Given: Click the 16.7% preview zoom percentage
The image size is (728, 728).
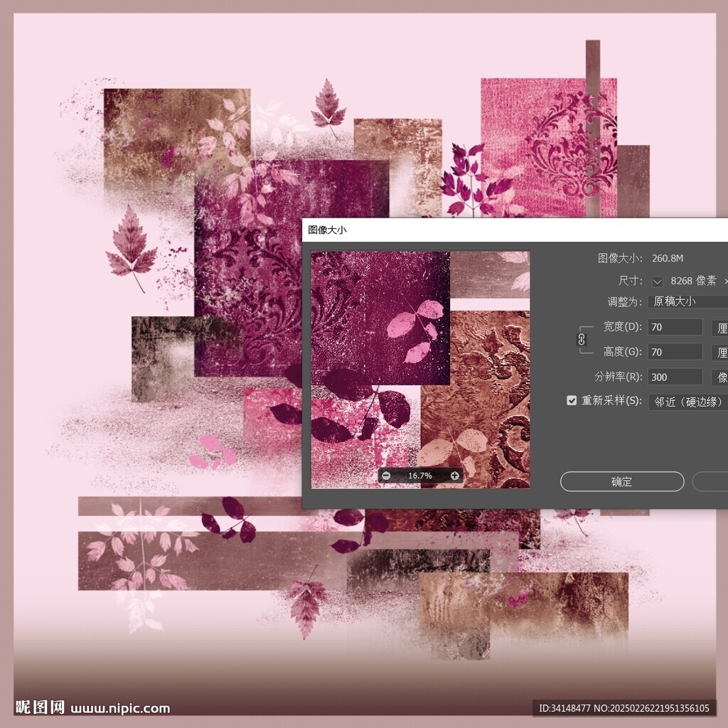Looking at the screenshot, I should (420, 476).
